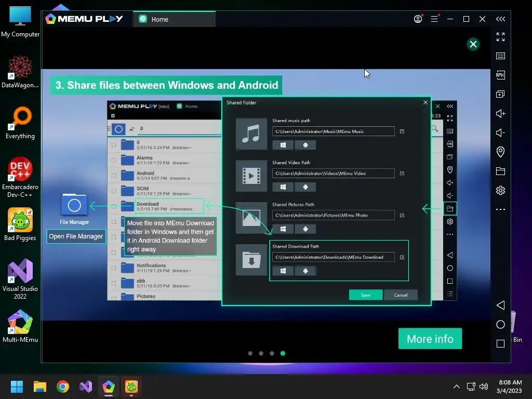Switch to MEmu taskbar icon

109,387
